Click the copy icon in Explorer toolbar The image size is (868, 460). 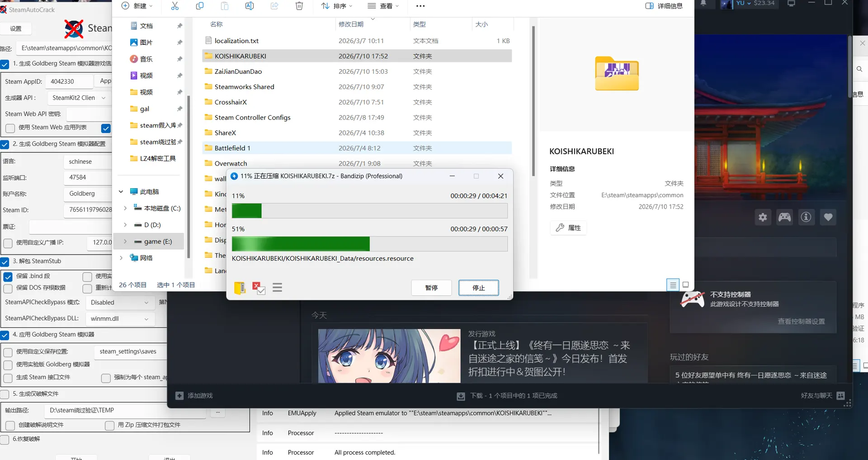click(200, 6)
